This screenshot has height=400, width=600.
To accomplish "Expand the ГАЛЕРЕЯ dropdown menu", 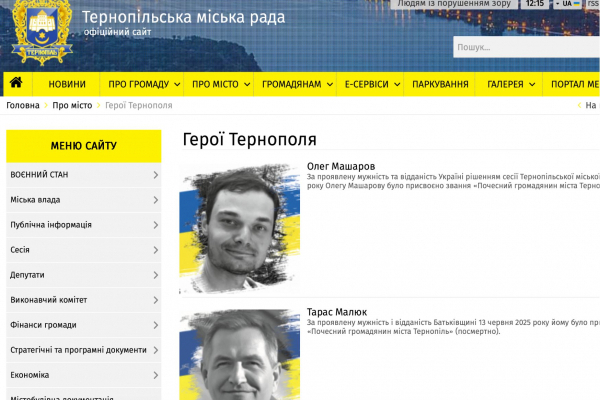I will (509, 85).
